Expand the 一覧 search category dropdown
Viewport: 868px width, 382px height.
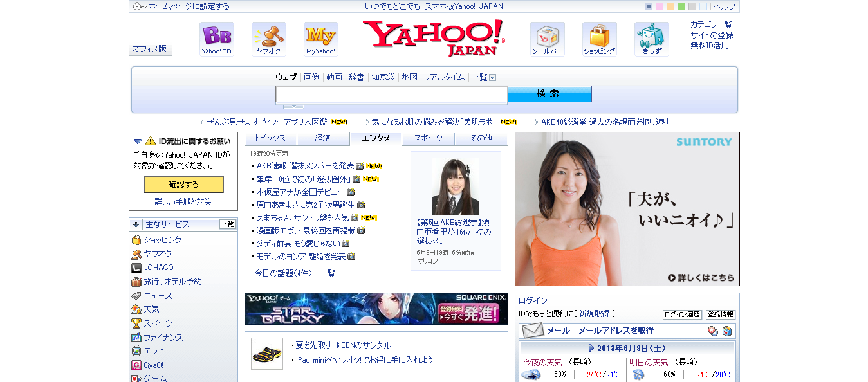coord(493,77)
